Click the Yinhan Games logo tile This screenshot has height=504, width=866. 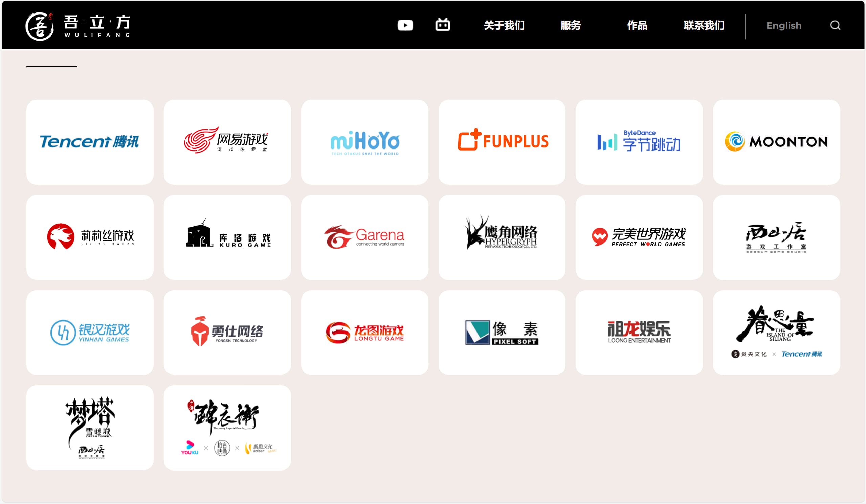90,332
